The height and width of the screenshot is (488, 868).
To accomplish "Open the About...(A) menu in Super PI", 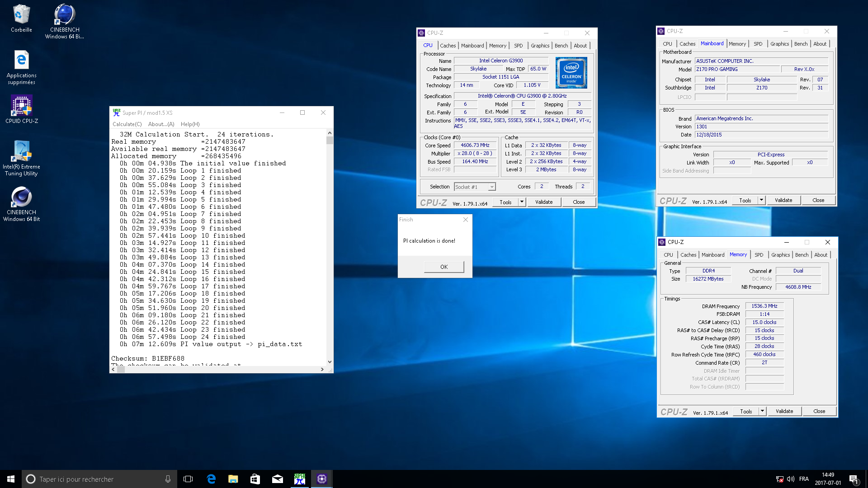I will (161, 124).
